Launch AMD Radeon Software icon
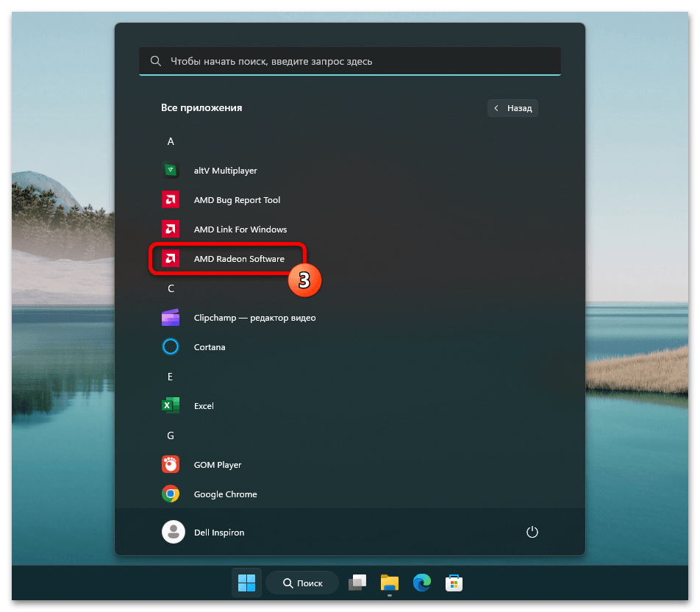The width and height of the screenshot is (700, 612). (171, 259)
